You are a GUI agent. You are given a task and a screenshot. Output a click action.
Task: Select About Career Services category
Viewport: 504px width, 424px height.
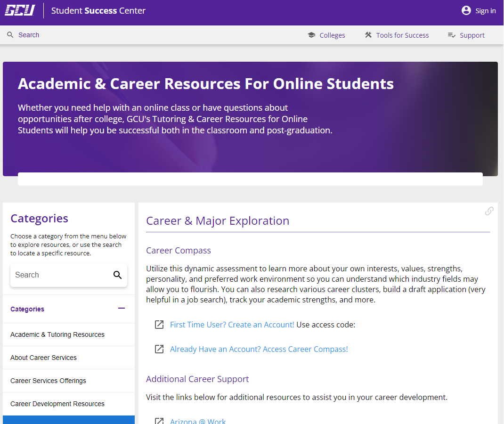pyautogui.click(x=69, y=358)
